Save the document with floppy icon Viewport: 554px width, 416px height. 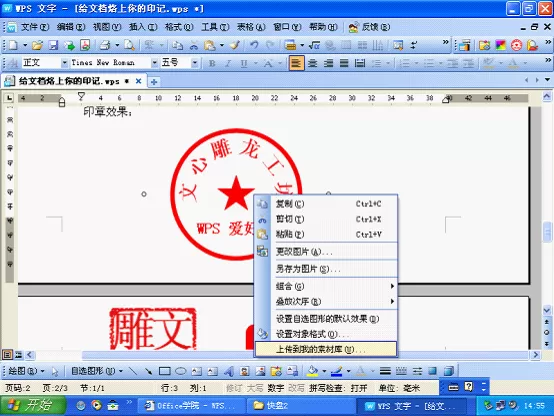point(53,45)
